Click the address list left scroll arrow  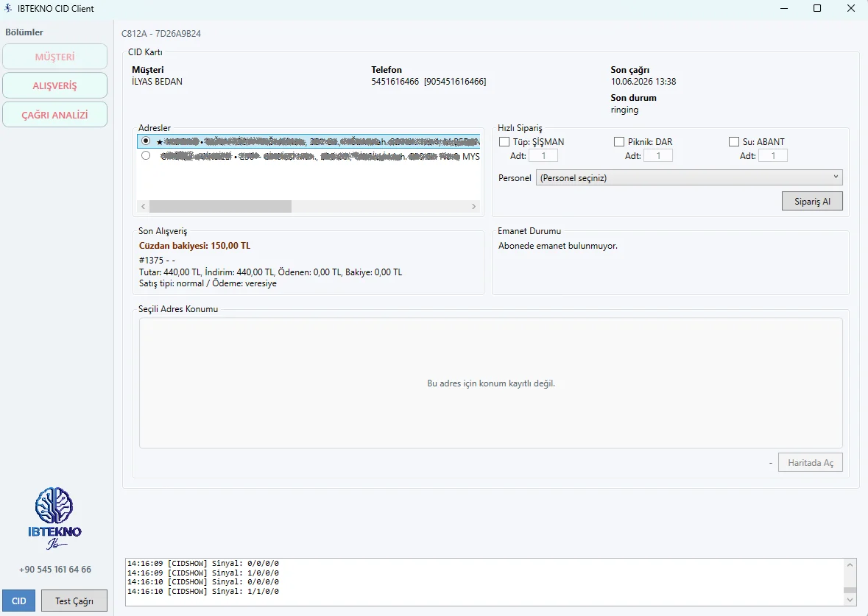[144, 207]
